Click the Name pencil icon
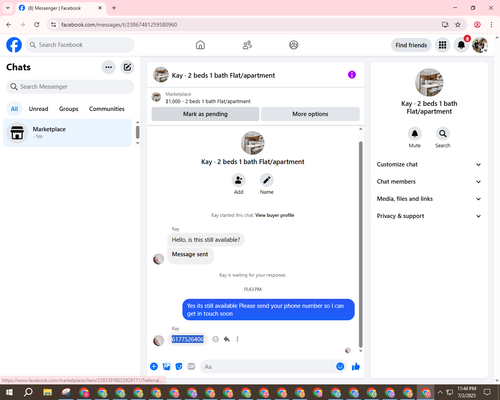The image size is (500, 400). point(267,180)
